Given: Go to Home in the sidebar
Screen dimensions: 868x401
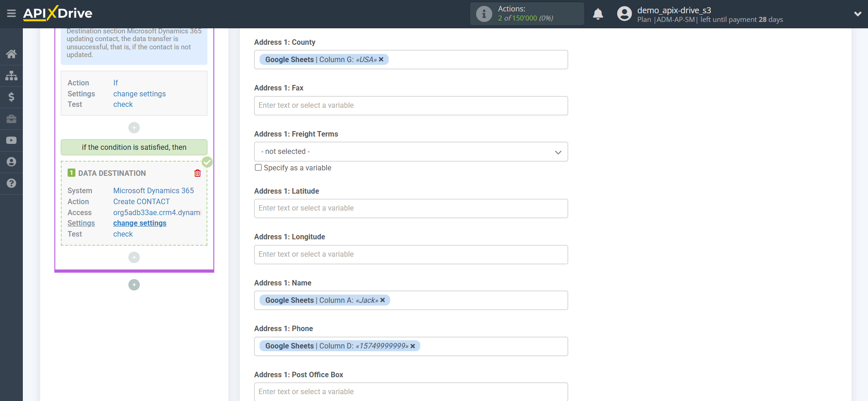Looking at the screenshot, I should [x=11, y=54].
